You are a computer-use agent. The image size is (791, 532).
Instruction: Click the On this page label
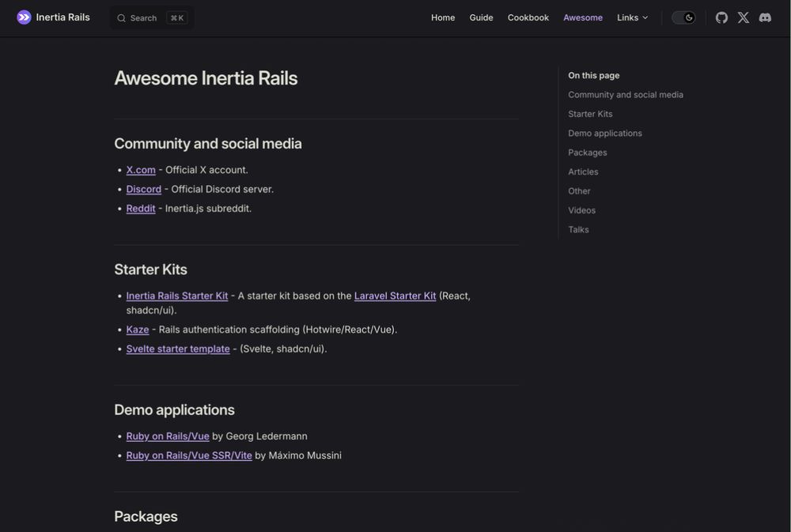(594, 76)
